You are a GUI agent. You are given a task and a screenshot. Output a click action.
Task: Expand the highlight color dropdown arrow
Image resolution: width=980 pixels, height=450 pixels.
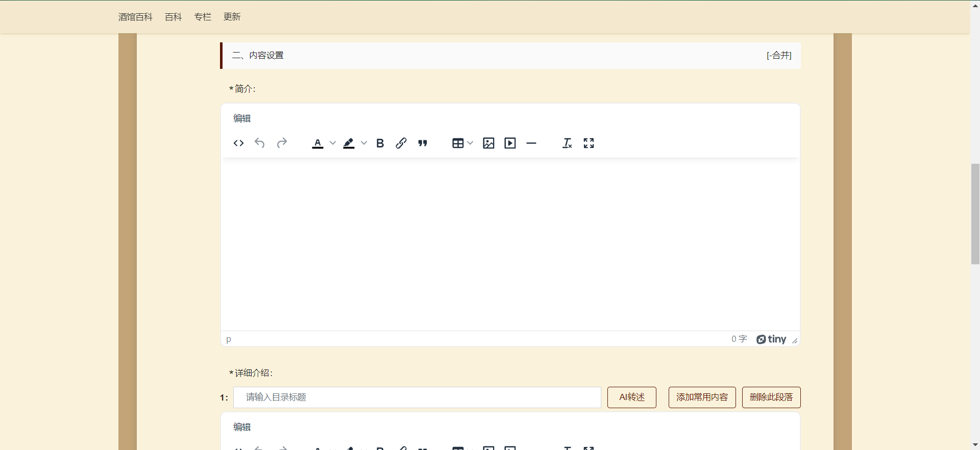[364, 143]
